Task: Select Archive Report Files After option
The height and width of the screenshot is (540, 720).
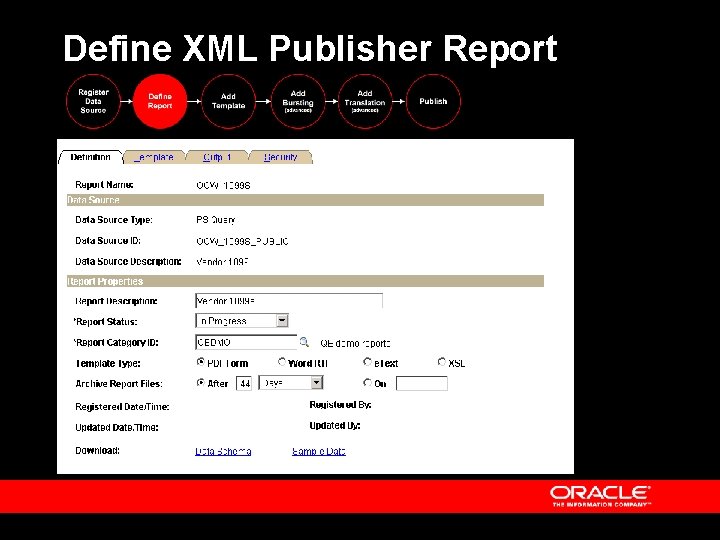Action: click(201, 382)
